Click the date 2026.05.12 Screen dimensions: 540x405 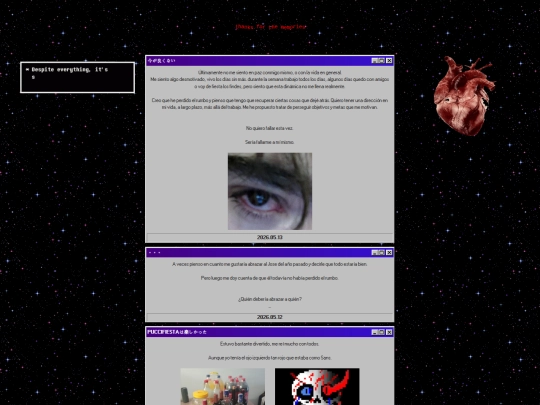point(270,317)
